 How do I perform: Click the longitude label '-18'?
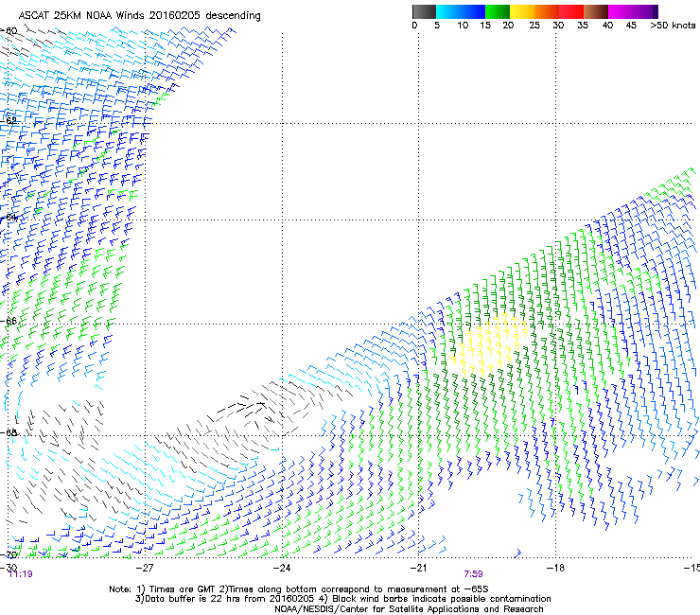[555, 568]
